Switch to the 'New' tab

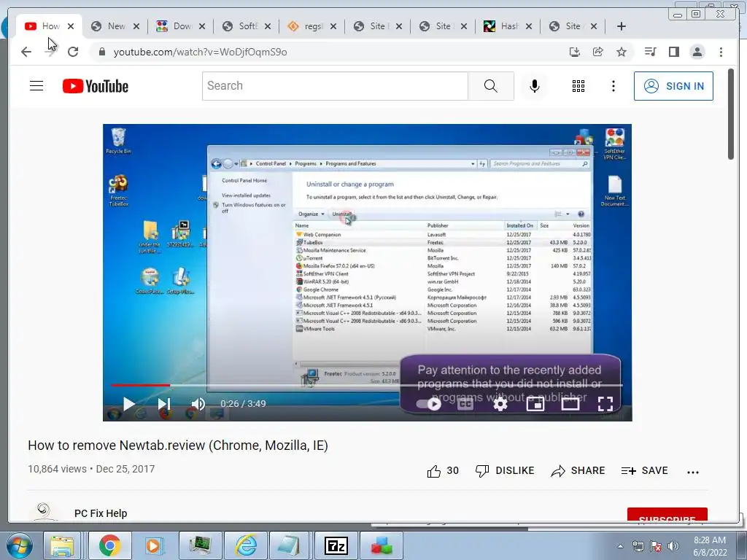[116, 26]
